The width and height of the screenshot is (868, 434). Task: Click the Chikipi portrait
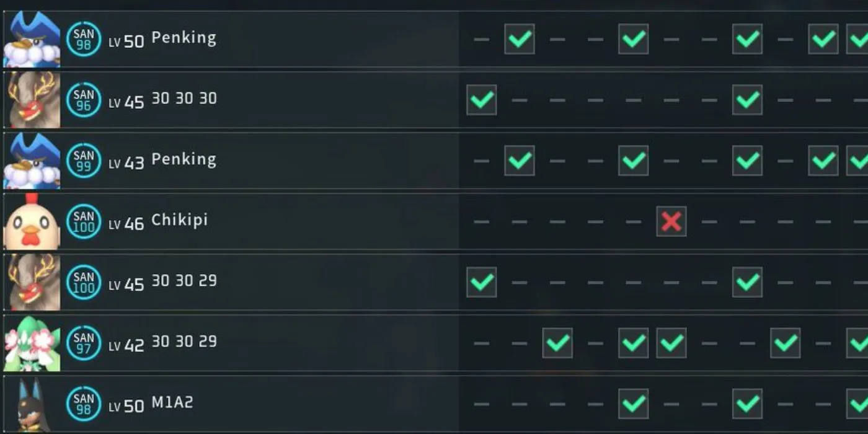coord(31,220)
